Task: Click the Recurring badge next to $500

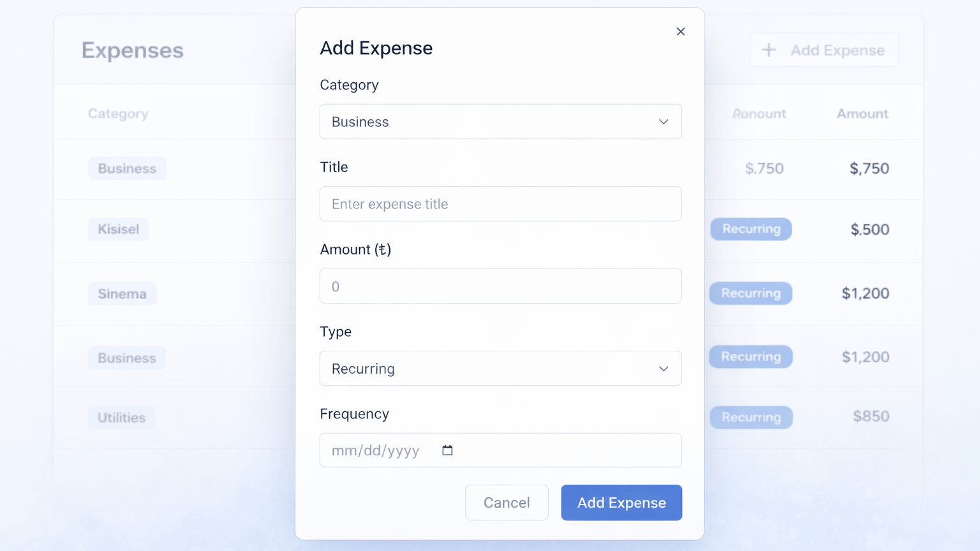Action: click(750, 229)
